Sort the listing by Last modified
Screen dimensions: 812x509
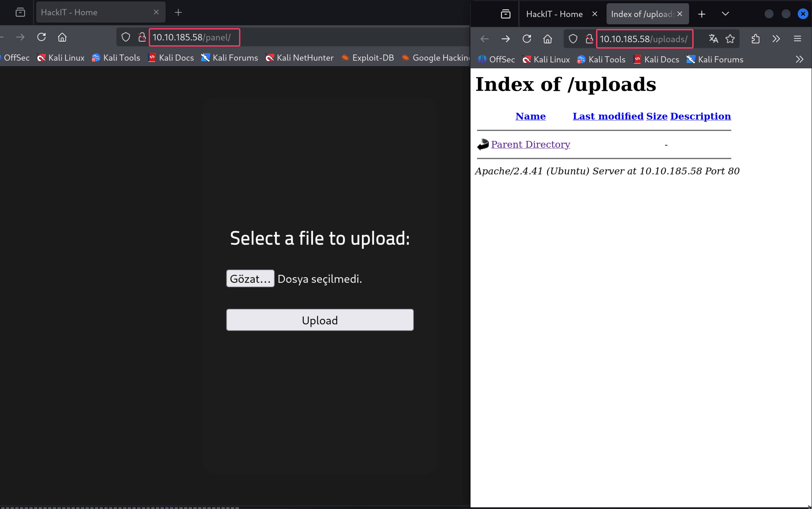point(608,116)
